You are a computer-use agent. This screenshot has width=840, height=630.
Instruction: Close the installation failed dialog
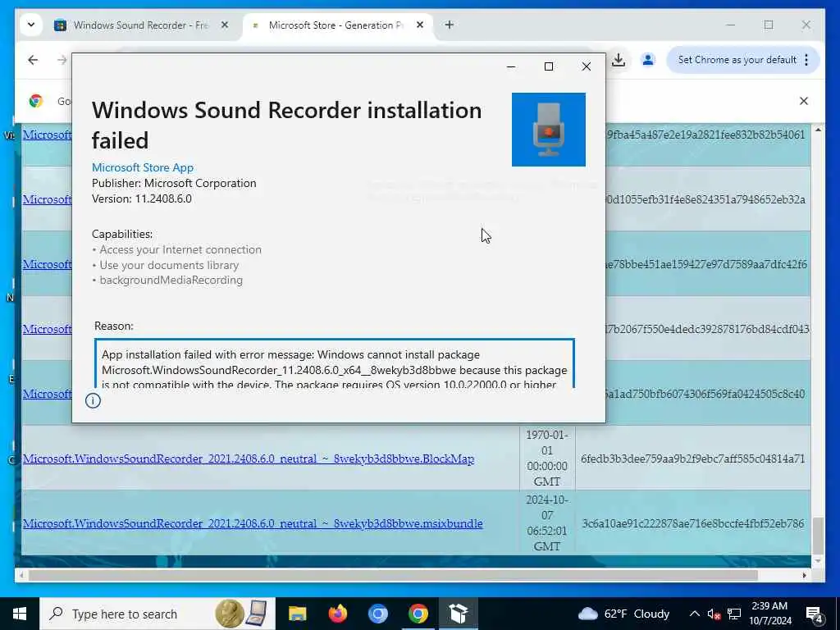pyautogui.click(x=586, y=66)
